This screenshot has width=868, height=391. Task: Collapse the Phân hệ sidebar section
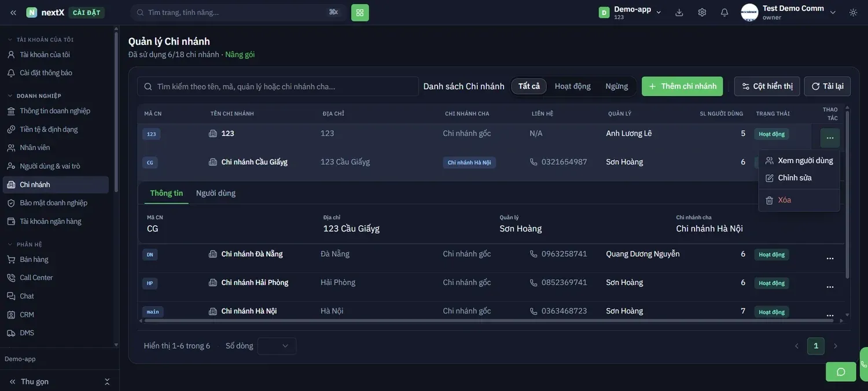coord(10,245)
